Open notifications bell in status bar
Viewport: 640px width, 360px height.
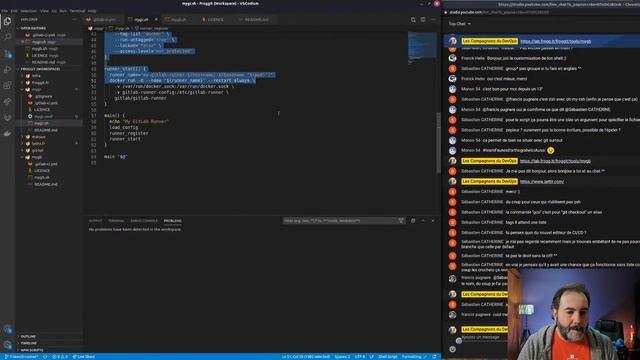pyautogui.click(x=434, y=357)
